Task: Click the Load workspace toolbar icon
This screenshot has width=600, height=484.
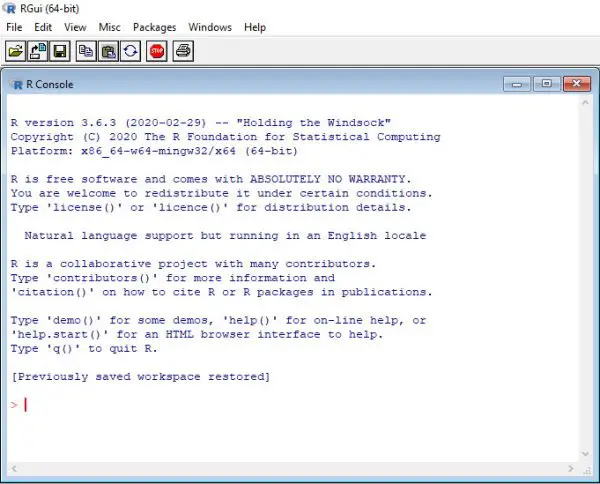Action: pos(38,51)
